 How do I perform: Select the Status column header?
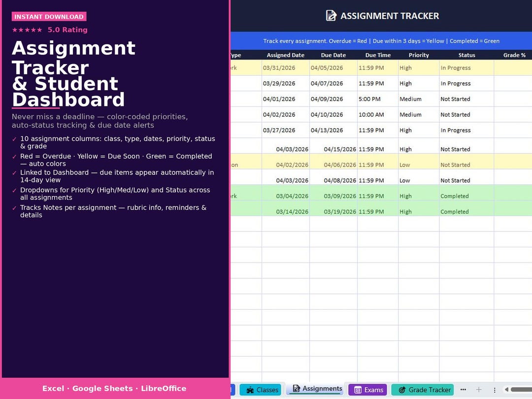[x=466, y=55]
